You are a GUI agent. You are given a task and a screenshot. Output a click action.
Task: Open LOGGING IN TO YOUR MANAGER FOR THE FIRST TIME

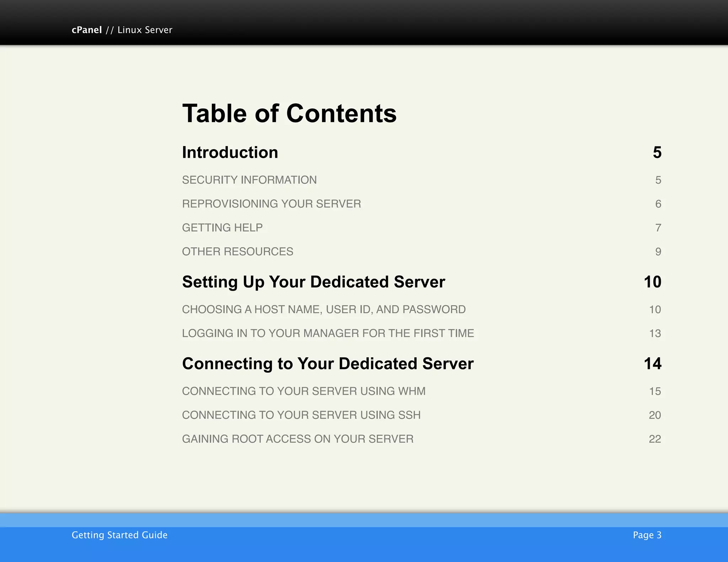point(328,333)
